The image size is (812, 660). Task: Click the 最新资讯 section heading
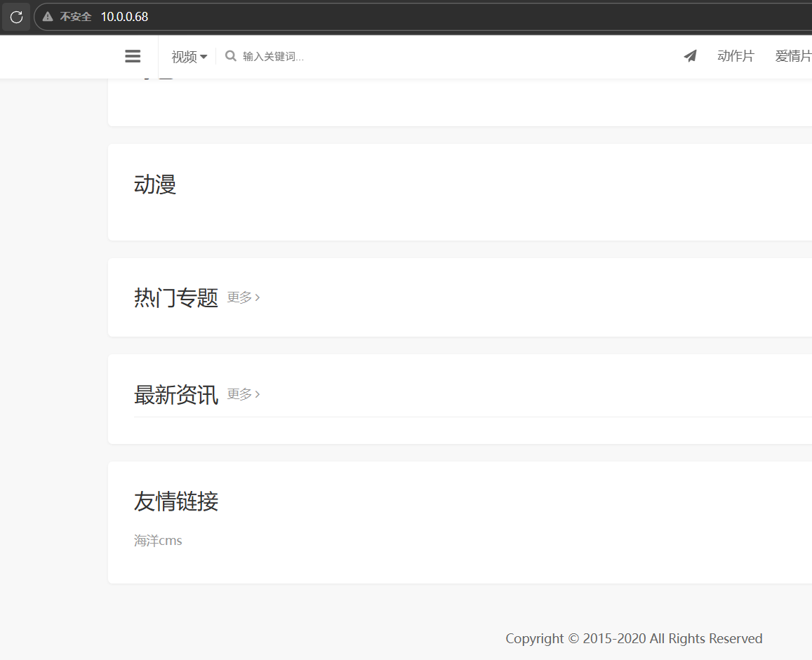pos(176,395)
